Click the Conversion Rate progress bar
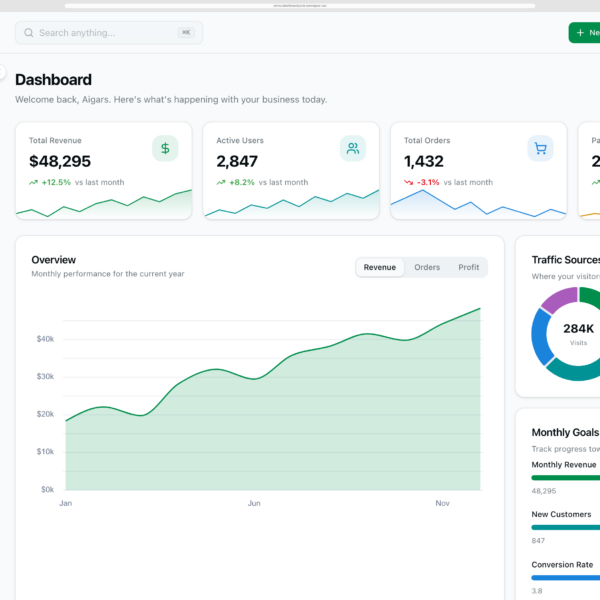Image resolution: width=600 pixels, height=600 pixels. [x=566, y=577]
